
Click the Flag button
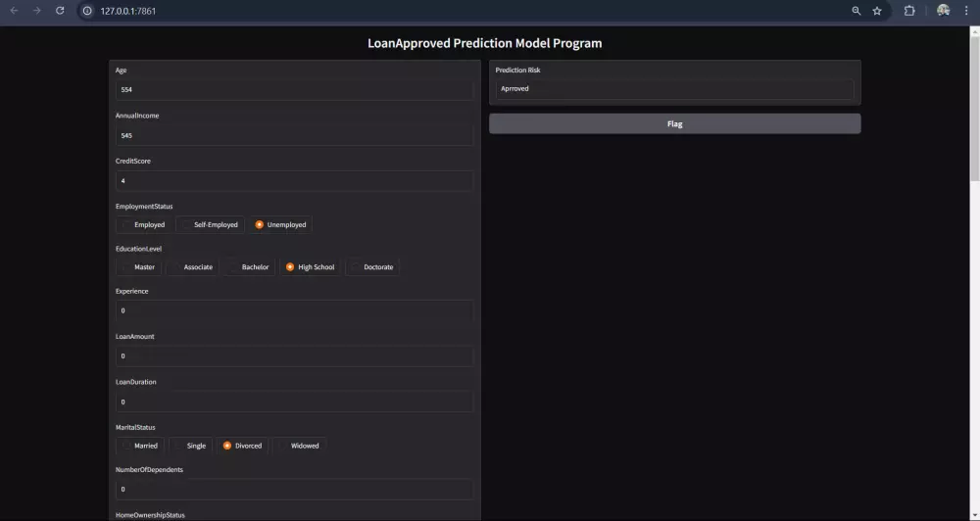click(x=675, y=123)
